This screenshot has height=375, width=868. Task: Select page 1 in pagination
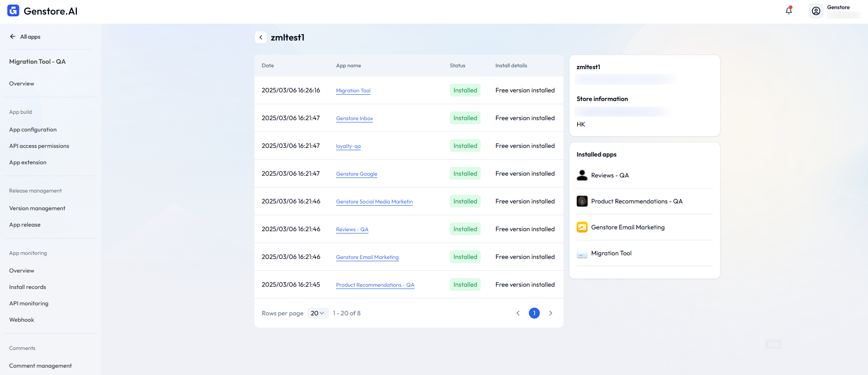point(534,313)
